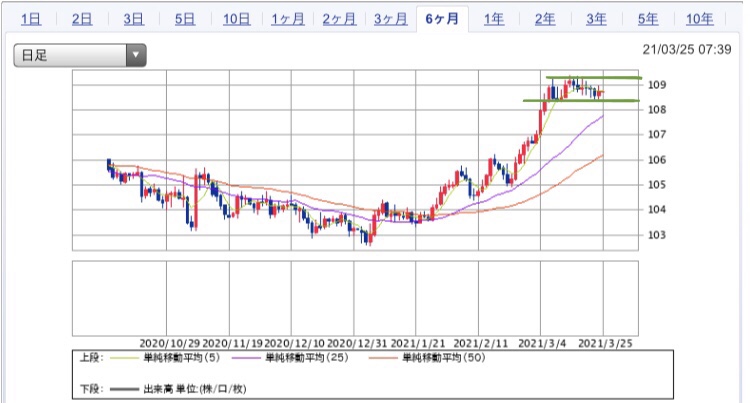
Task: Click the 105 price axis label
Action: [x=657, y=185]
